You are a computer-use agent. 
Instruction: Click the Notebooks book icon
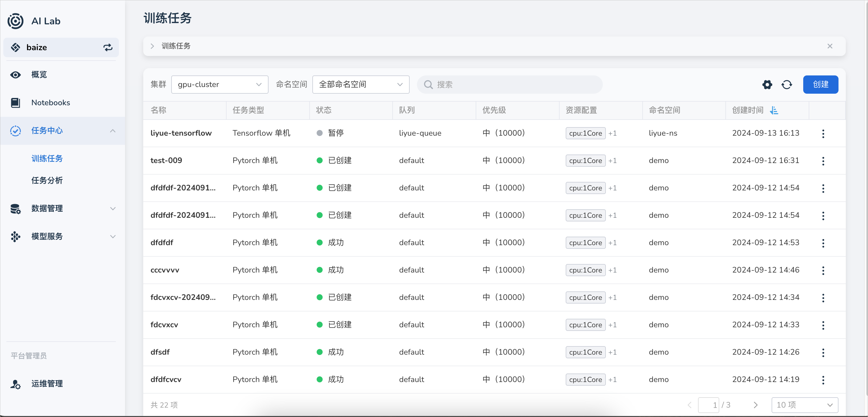[16, 103]
